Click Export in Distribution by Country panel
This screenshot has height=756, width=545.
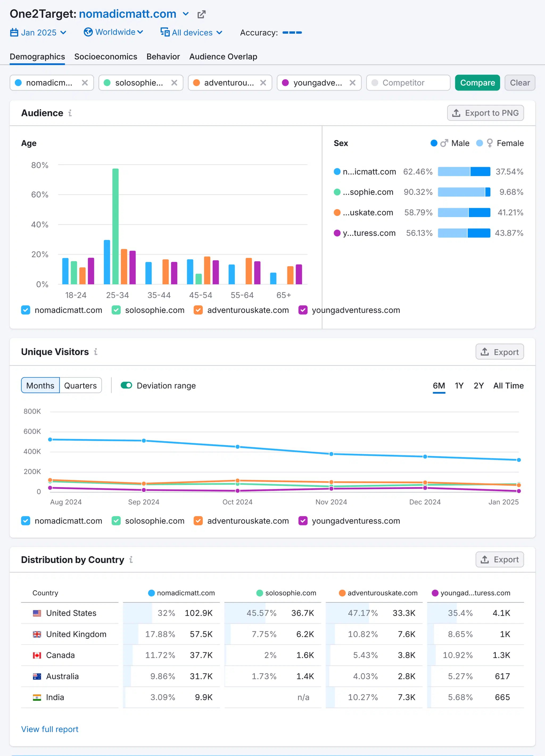tap(500, 559)
